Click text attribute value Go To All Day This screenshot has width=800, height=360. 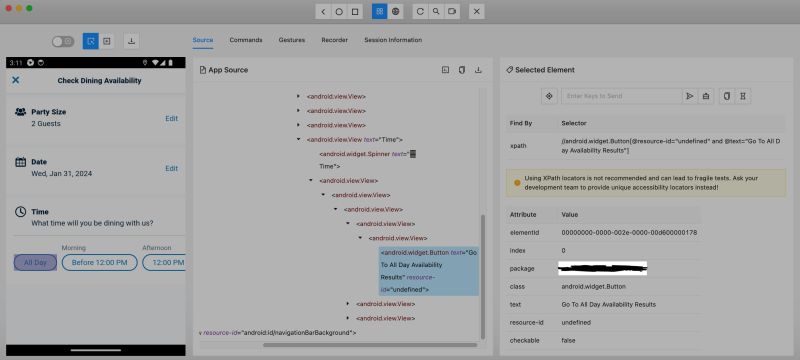pyautogui.click(x=609, y=304)
